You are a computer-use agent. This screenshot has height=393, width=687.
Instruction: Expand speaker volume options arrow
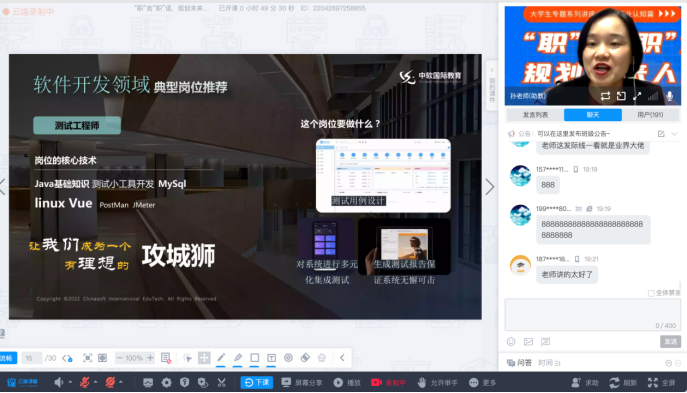(x=70, y=382)
